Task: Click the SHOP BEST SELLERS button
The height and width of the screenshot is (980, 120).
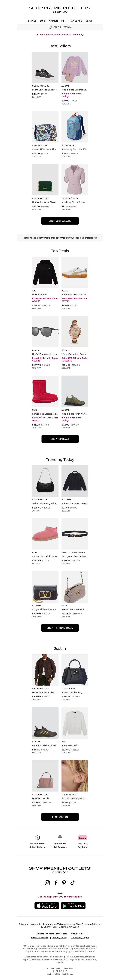Action: click(x=60, y=221)
